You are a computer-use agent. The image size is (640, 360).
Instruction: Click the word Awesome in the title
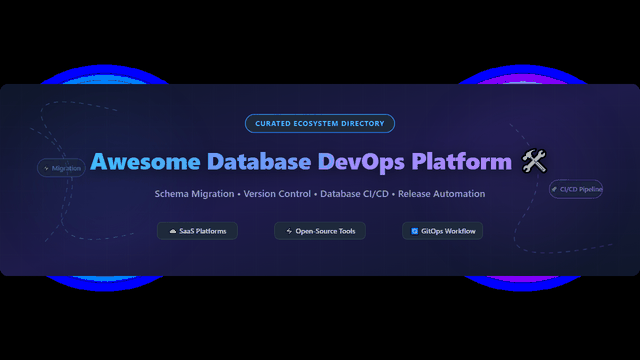145,162
